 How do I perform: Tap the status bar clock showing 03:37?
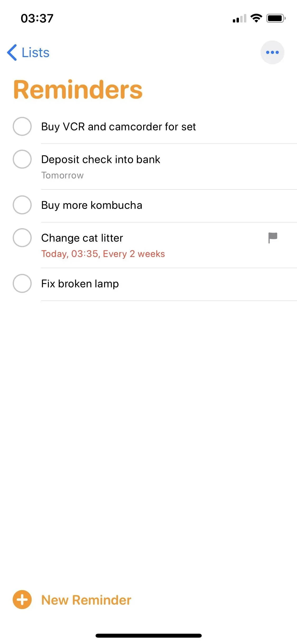pos(37,18)
